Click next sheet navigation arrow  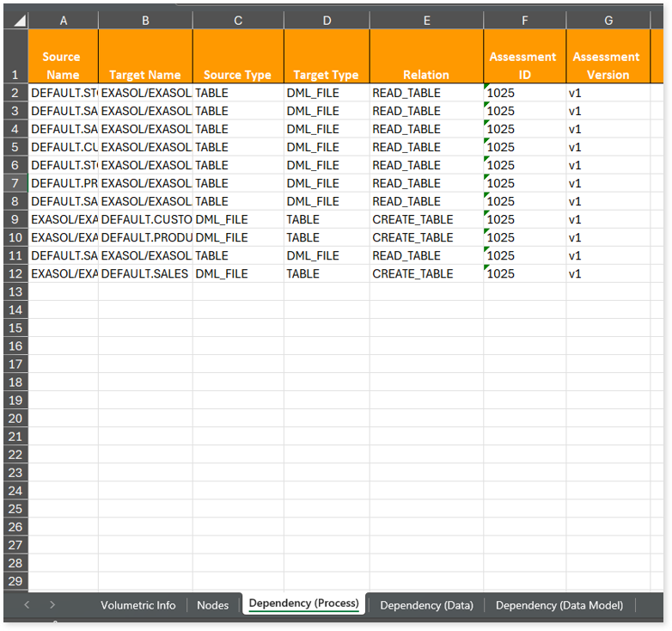[52, 605]
